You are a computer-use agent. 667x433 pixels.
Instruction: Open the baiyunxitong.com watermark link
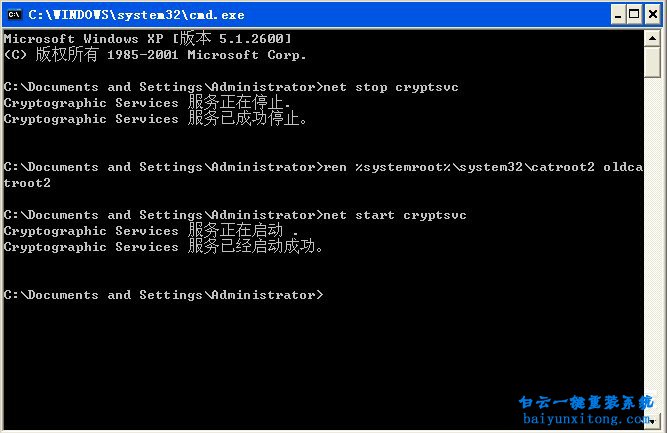[x=583, y=421]
